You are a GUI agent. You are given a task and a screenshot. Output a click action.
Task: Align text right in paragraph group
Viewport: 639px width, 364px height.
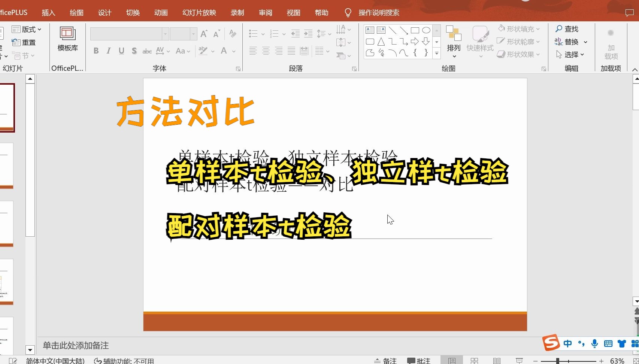[x=279, y=51]
